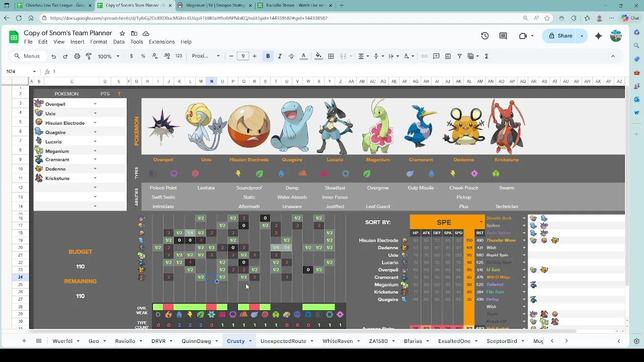This screenshot has width=644, height=362.
Task: Switch to the Raviollo sheet tab
Action: tap(125, 341)
